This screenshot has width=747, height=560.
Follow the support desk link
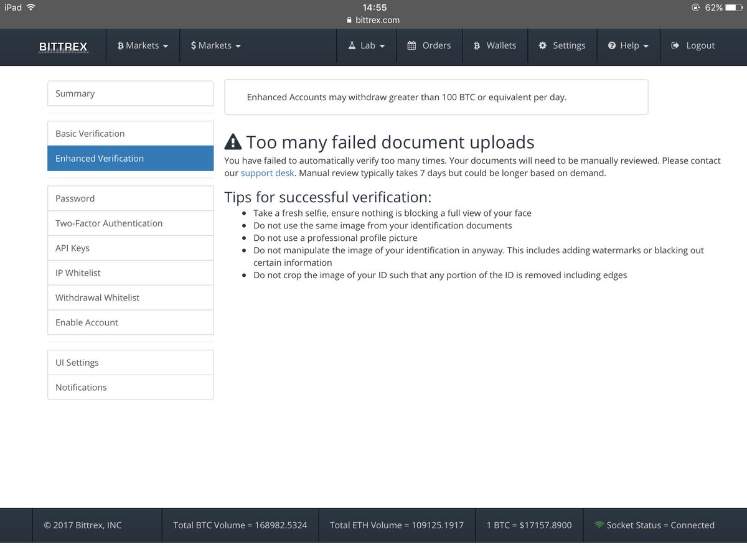(x=267, y=173)
